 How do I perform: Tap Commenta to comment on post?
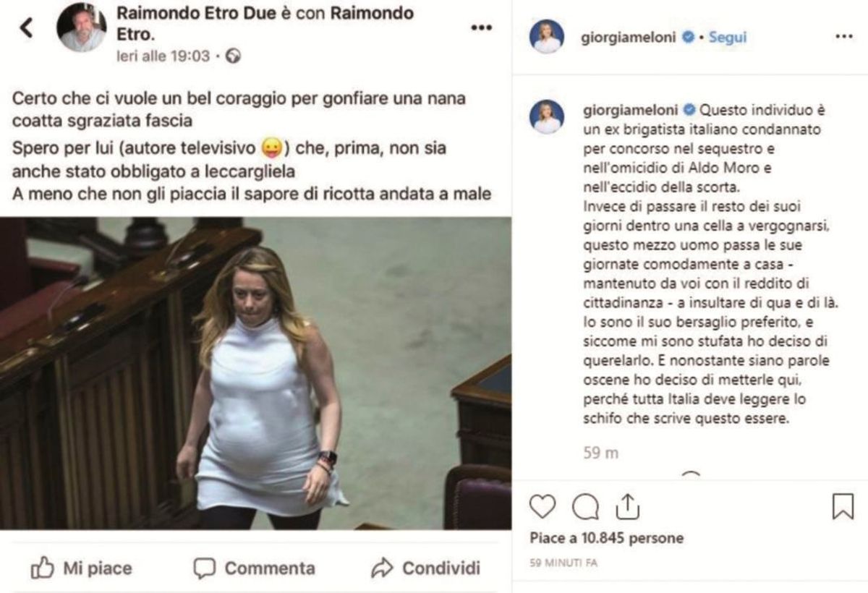[x=254, y=568]
